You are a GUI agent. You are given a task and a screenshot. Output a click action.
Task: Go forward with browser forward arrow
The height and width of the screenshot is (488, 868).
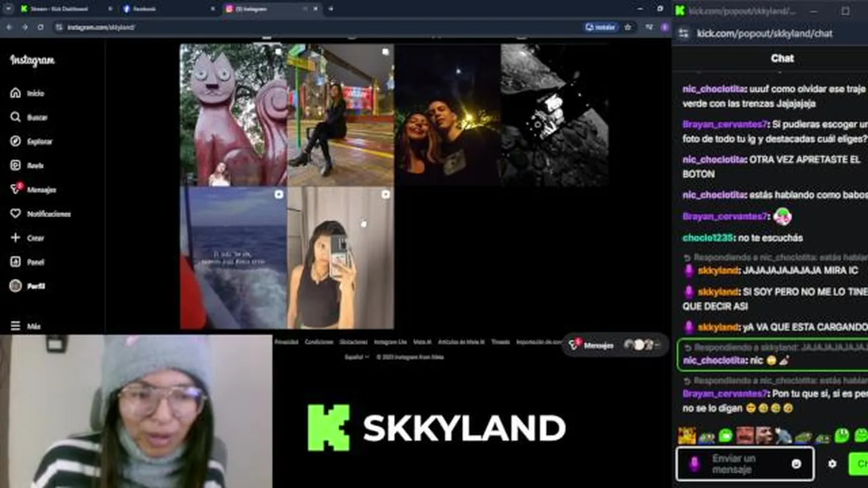point(25,27)
